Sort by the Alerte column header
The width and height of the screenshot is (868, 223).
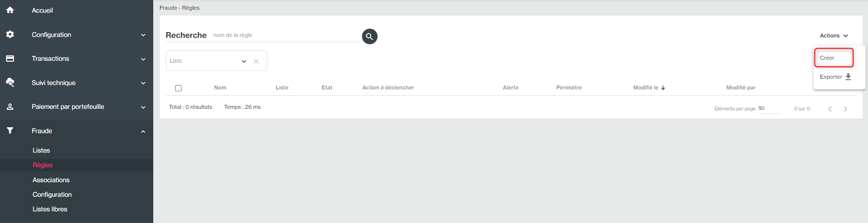coord(510,87)
